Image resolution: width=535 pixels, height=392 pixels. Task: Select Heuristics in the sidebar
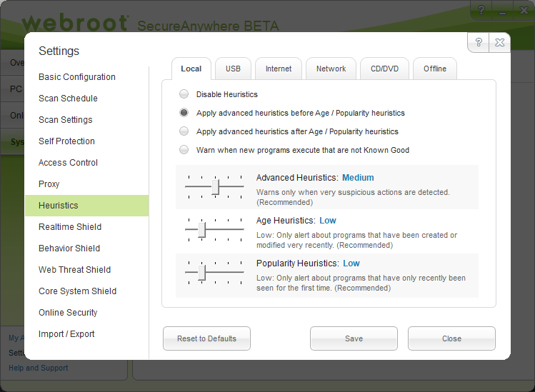click(x=87, y=206)
